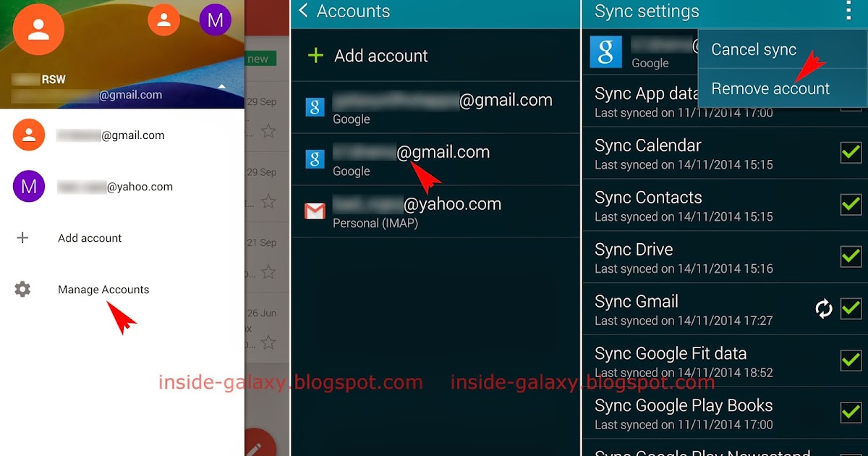This screenshot has height=456, width=868.
Task: Tap the Sync settings header title
Action: click(647, 11)
